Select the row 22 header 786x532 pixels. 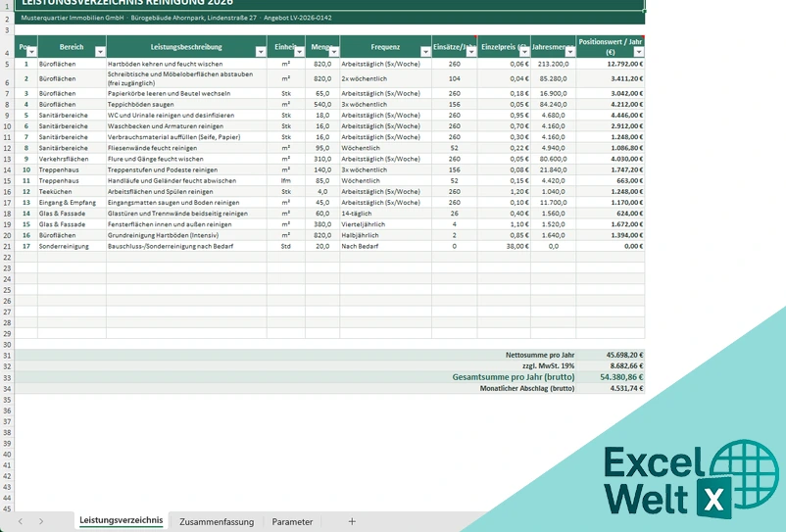[7, 257]
